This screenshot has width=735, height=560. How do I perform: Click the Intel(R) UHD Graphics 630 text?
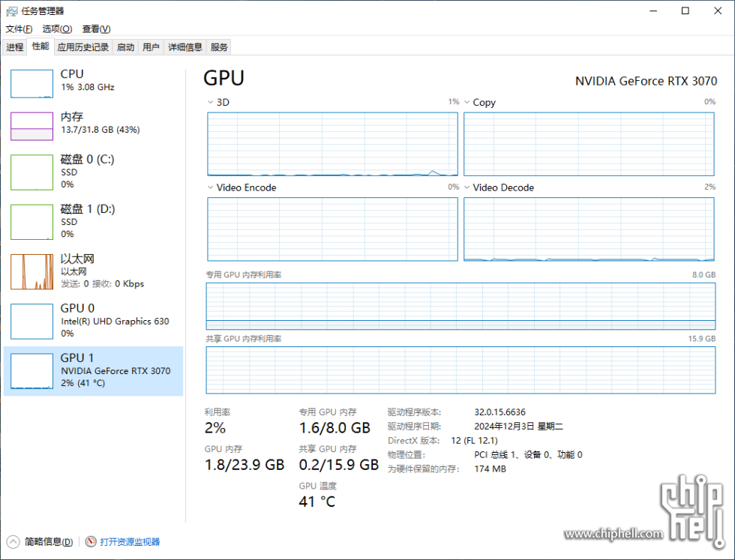click(115, 322)
